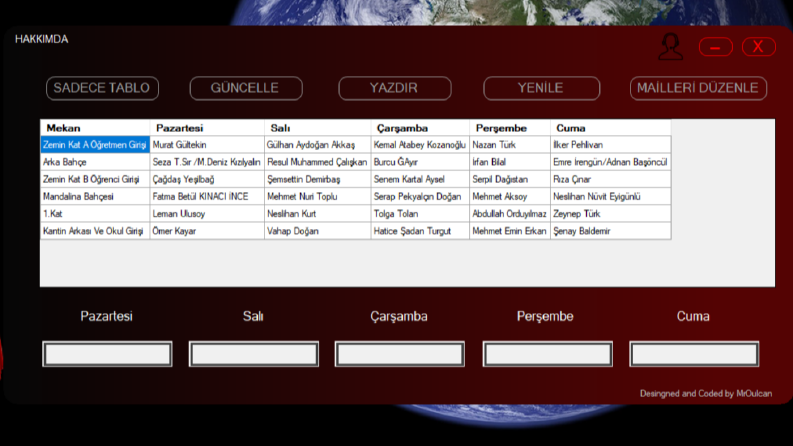Click the Salı input field
Screen dimensions: 793x446
click(254, 354)
